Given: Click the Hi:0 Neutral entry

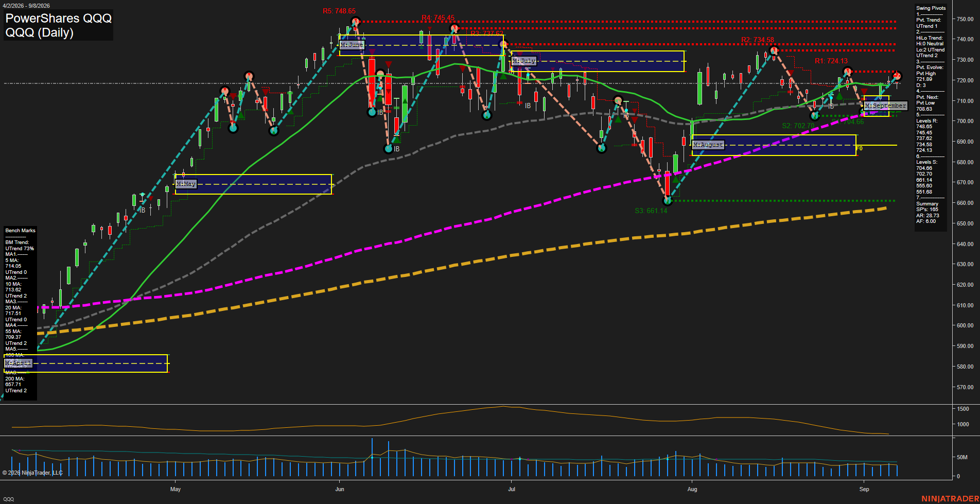Looking at the screenshot, I should pyautogui.click(x=930, y=44).
